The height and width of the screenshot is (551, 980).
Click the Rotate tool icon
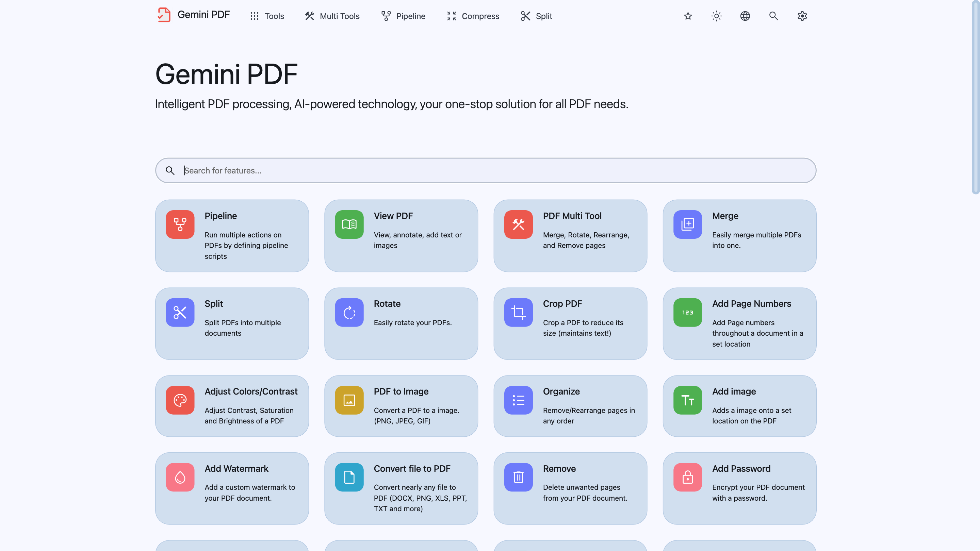pyautogui.click(x=349, y=312)
